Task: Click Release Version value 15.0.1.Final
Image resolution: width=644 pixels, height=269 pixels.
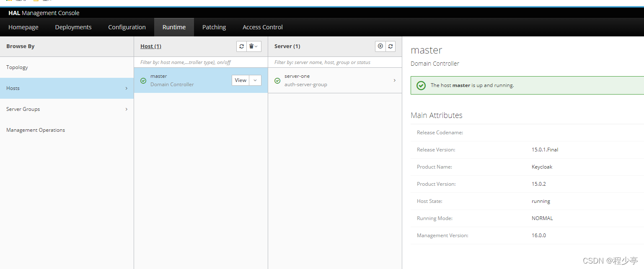Action: tap(545, 150)
